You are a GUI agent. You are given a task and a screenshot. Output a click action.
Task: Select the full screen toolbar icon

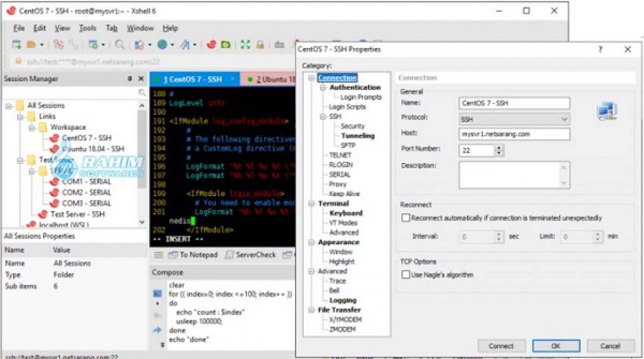click(x=245, y=45)
